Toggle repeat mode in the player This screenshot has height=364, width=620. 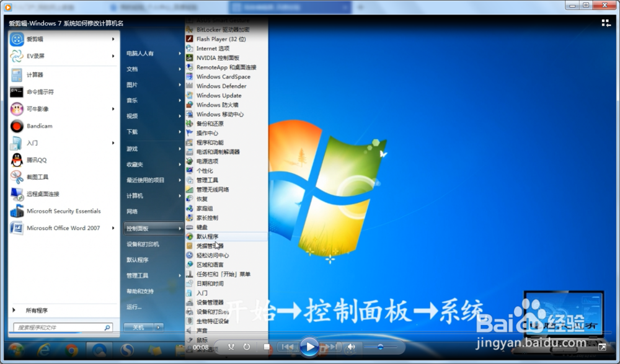[x=247, y=347]
